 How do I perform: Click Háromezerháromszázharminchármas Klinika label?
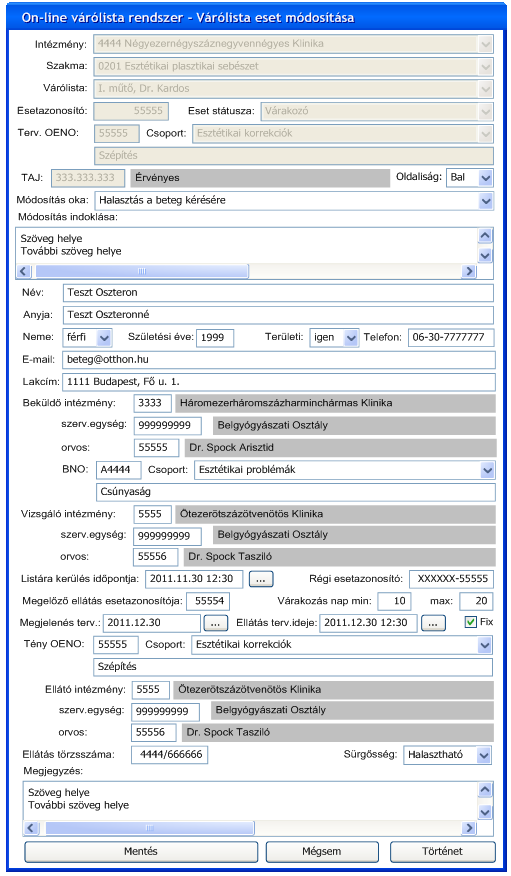pos(286,403)
